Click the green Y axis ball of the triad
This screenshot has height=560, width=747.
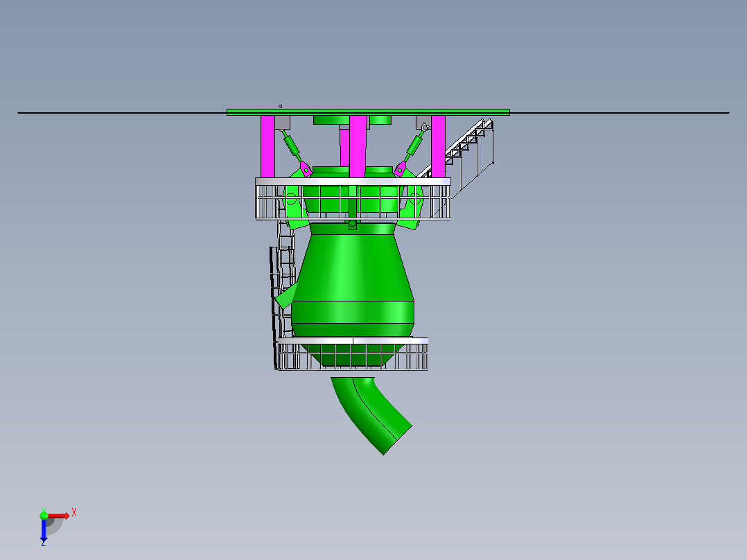(x=44, y=515)
